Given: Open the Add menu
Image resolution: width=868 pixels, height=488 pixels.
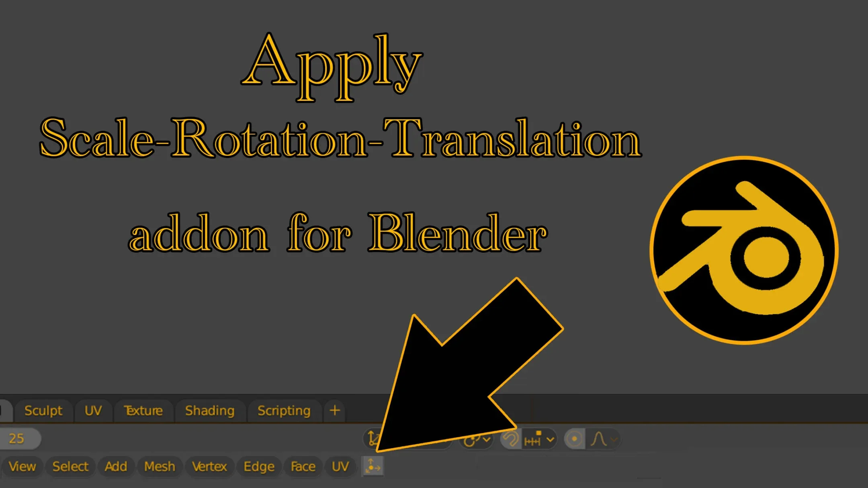Looking at the screenshot, I should [x=116, y=467].
